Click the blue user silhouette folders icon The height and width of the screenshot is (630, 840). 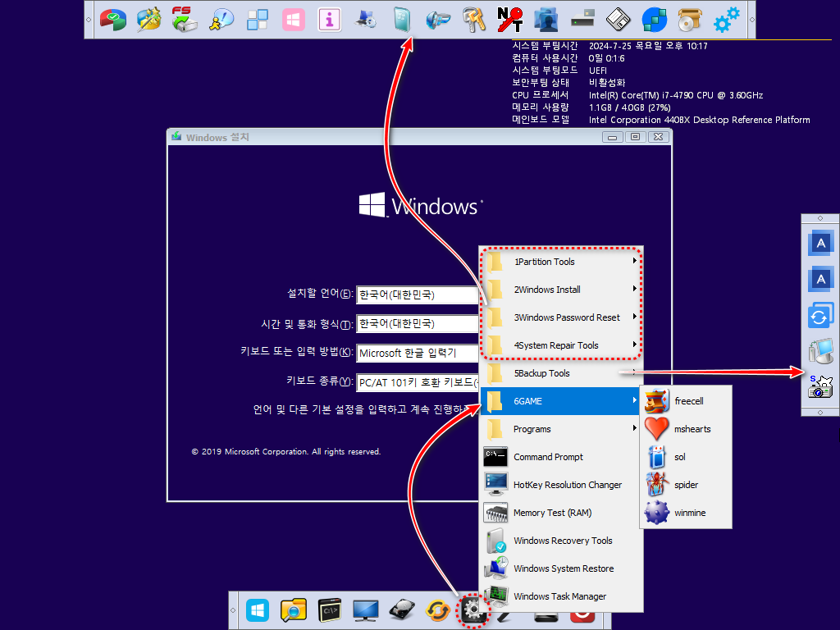(x=546, y=20)
